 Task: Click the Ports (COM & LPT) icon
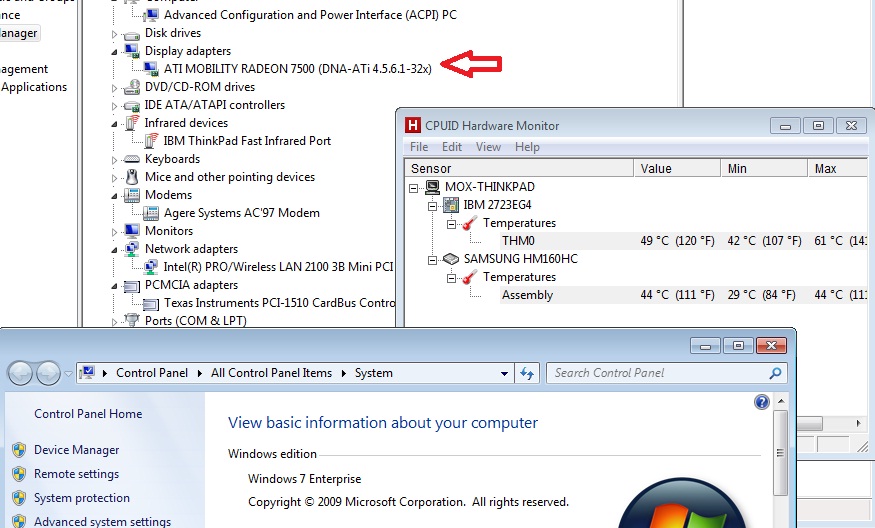pos(132,320)
